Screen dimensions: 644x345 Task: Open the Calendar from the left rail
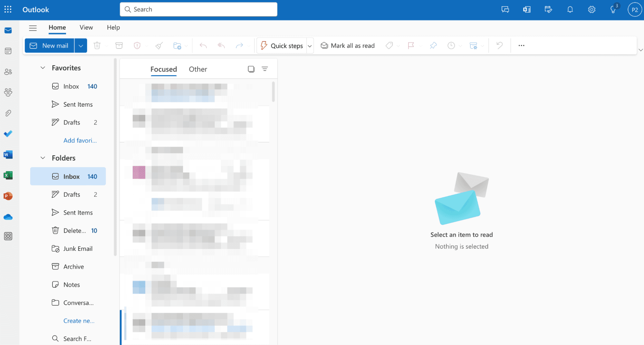coord(8,51)
